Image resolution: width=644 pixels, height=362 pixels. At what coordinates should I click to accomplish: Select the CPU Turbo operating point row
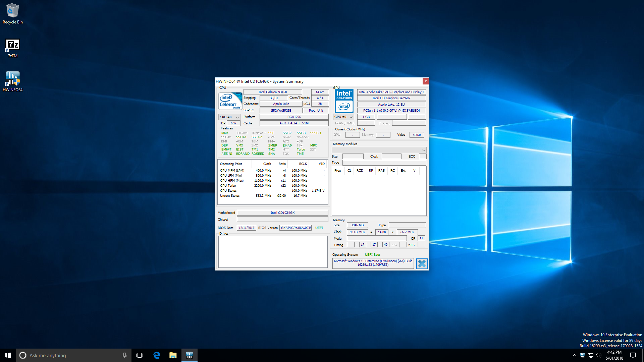click(273, 186)
